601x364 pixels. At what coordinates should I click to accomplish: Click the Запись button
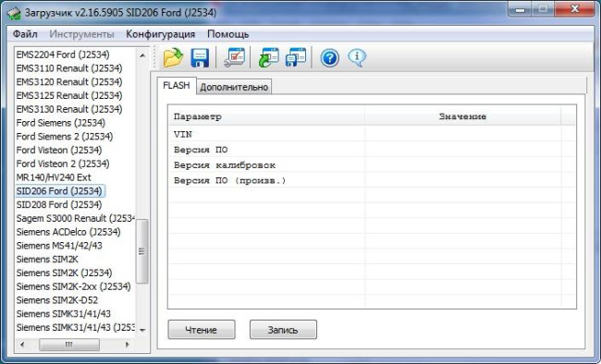coord(283,330)
